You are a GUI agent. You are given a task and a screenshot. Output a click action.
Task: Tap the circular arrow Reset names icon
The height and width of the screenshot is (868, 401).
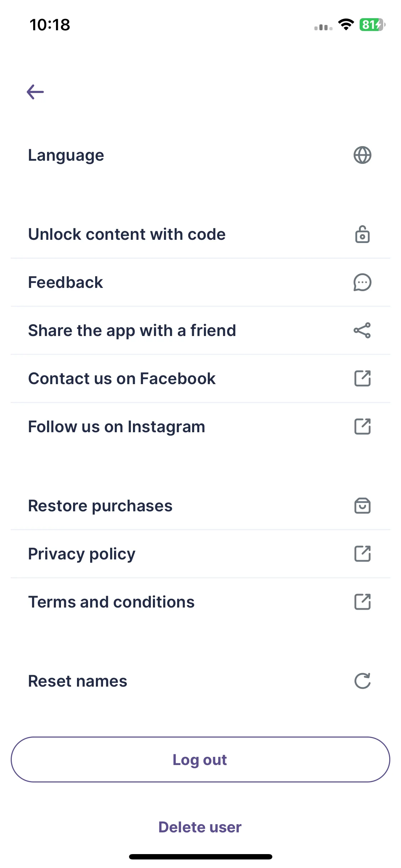click(x=362, y=681)
